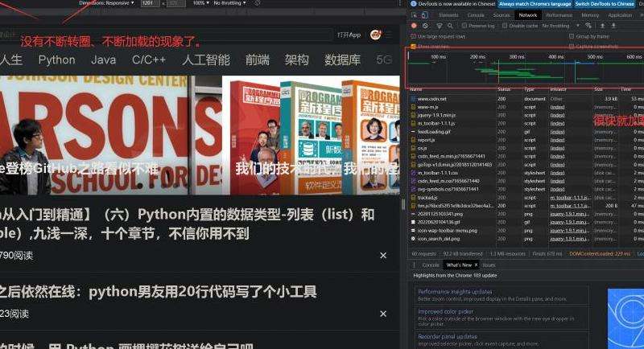Click the red record network log button
Image resolution: width=644 pixels, height=349 pixels.
click(414, 26)
